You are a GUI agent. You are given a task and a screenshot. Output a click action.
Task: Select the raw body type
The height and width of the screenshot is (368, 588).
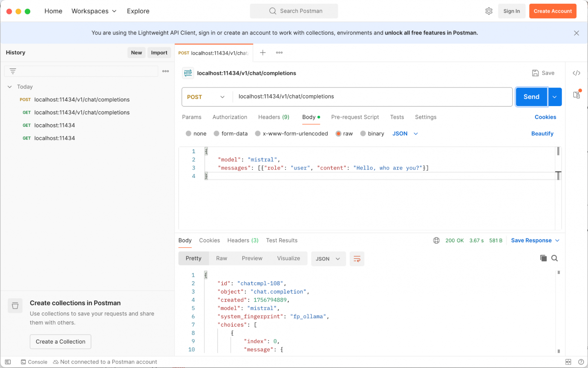pyautogui.click(x=338, y=134)
